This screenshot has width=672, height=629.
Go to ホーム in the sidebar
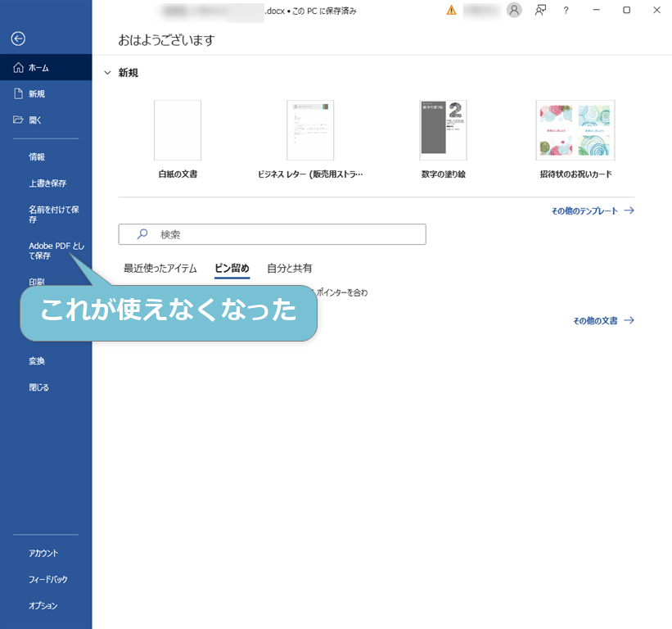46,67
